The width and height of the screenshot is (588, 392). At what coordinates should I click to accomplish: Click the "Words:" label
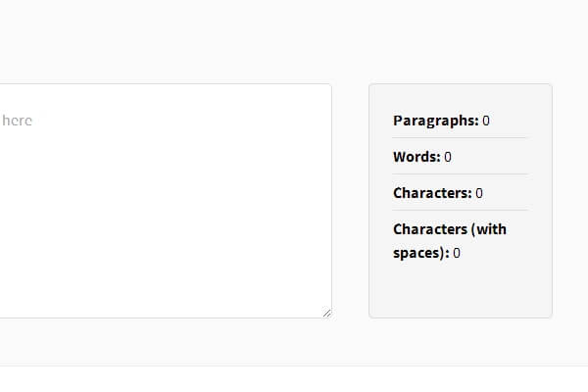pyautogui.click(x=416, y=157)
